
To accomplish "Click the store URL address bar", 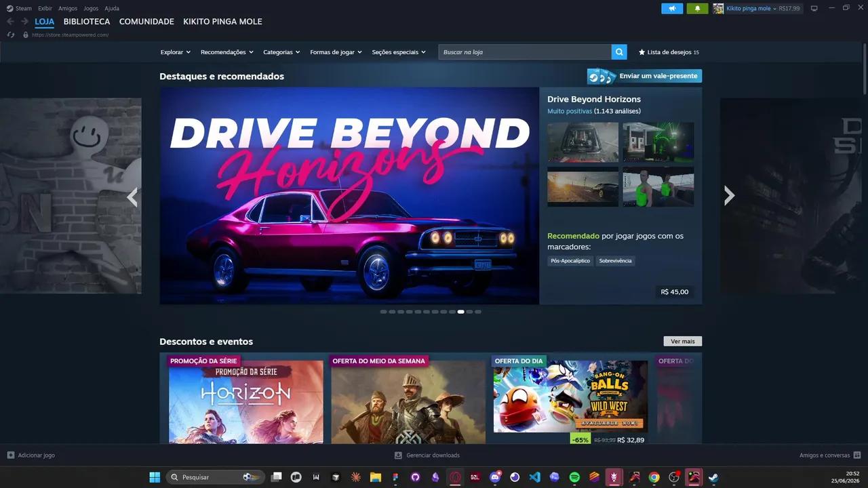I will [x=70, y=35].
